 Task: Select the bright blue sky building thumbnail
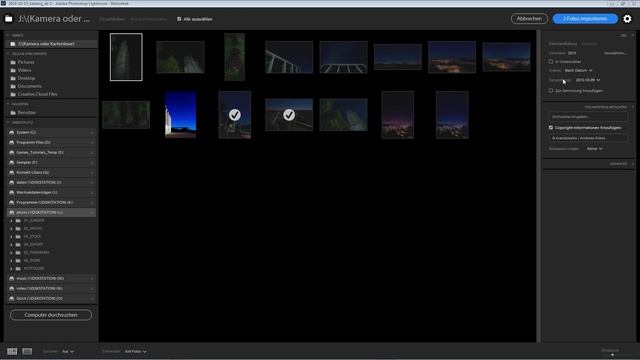click(x=180, y=115)
